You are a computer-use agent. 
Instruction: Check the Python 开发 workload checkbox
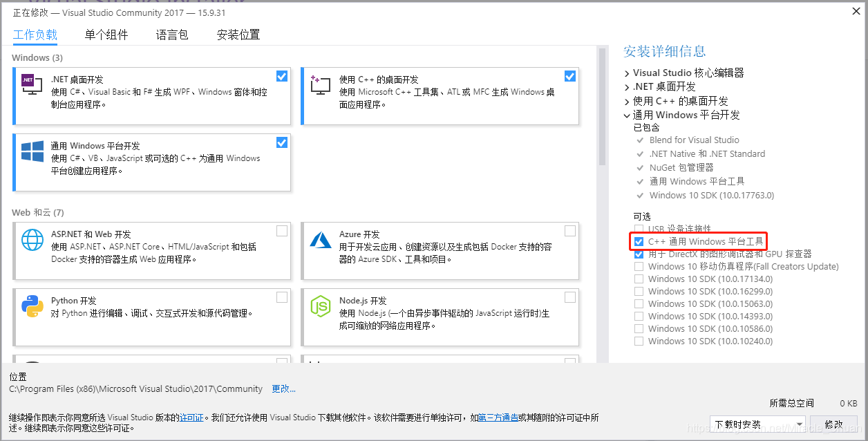tap(281, 297)
